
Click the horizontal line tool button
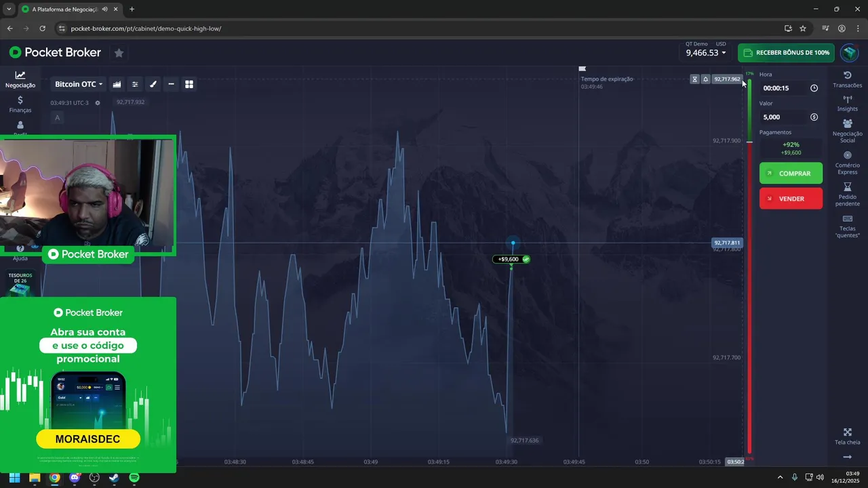[x=171, y=84]
